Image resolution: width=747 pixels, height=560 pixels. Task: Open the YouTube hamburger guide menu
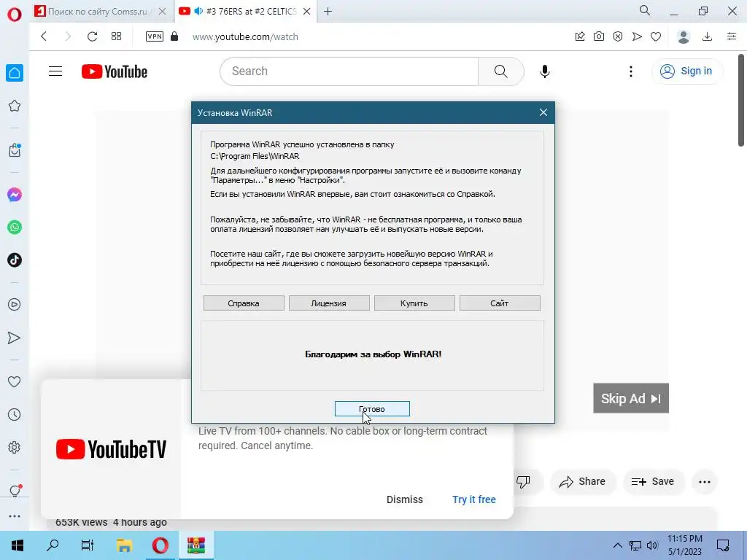click(55, 71)
